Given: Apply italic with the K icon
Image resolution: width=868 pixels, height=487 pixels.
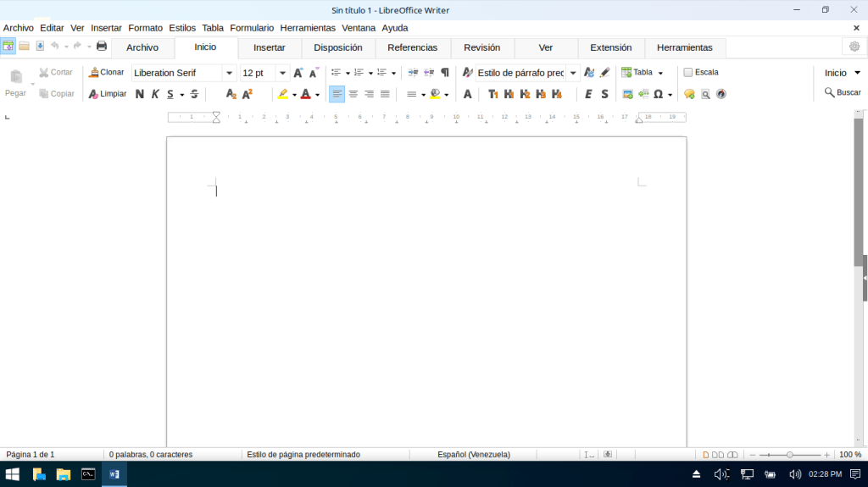Looking at the screenshot, I should 155,94.
